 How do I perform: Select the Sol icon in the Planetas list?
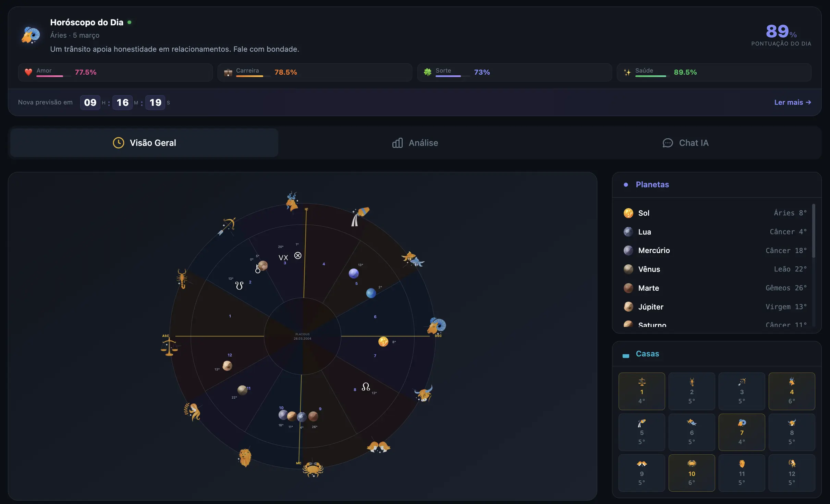coord(628,213)
